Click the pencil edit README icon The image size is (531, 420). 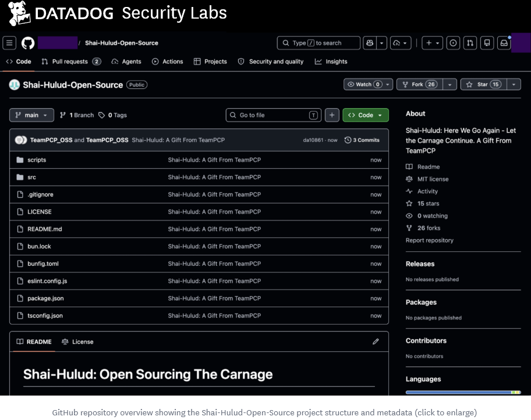point(376,341)
